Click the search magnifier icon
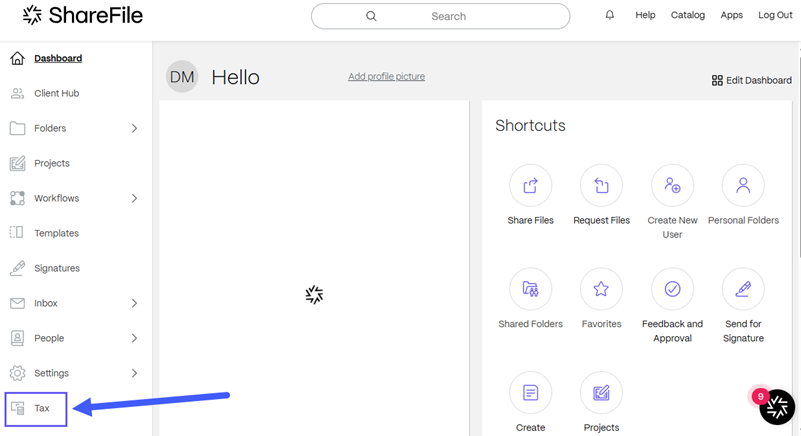The width and height of the screenshot is (801, 436). [371, 16]
